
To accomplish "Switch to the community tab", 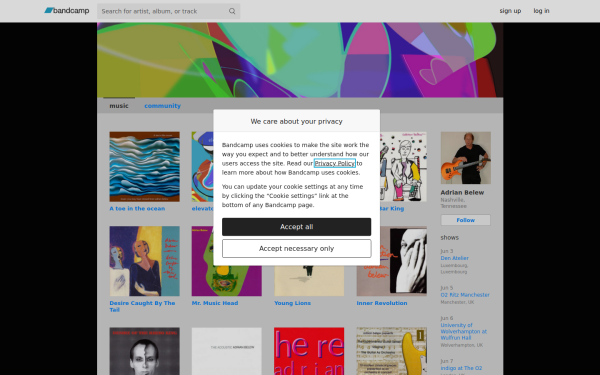I will point(162,106).
